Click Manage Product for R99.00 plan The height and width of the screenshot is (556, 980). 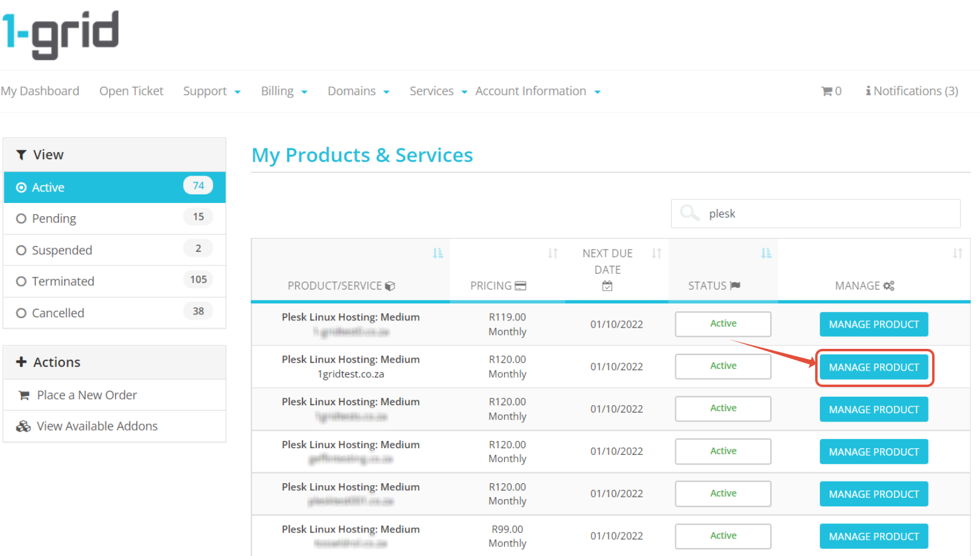(874, 537)
